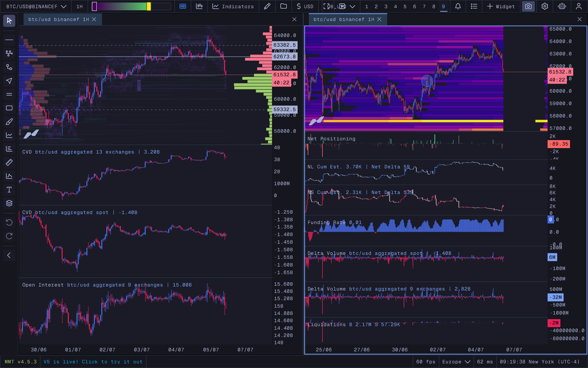Select the cursor pointer tool
This screenshot has height=368, width=588.
[x=9, y=21]
